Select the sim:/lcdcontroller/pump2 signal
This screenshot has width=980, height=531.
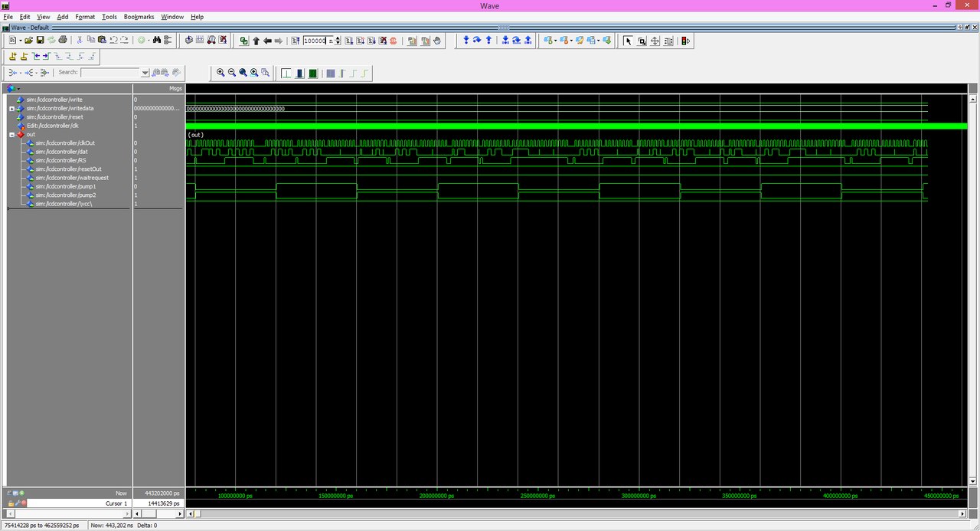pos(65,195)
